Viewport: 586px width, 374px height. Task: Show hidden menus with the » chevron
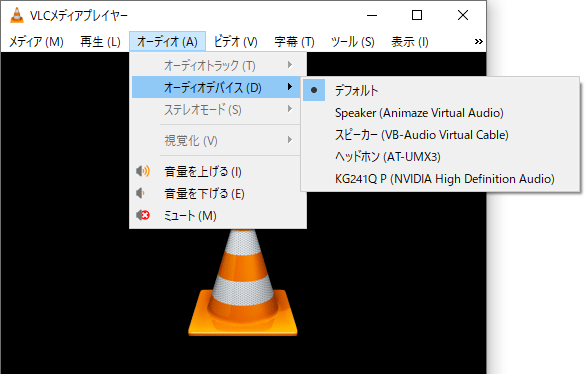click(478, 41)
